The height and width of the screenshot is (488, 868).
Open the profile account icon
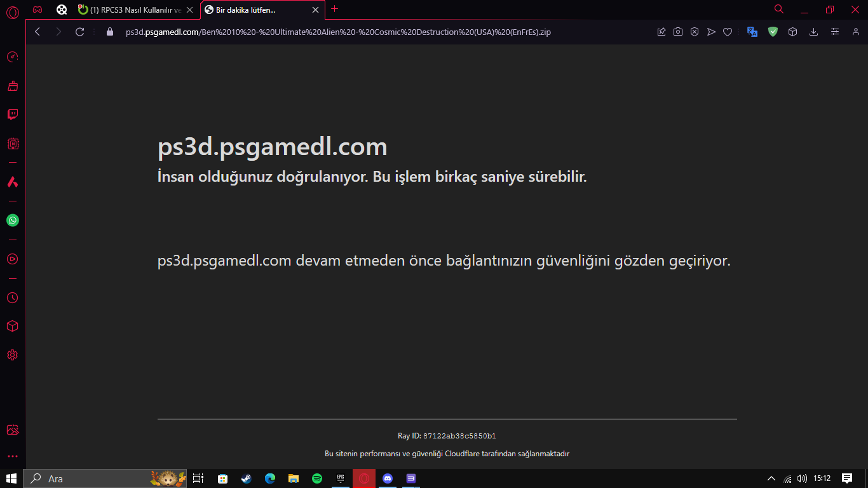[855, 32]
